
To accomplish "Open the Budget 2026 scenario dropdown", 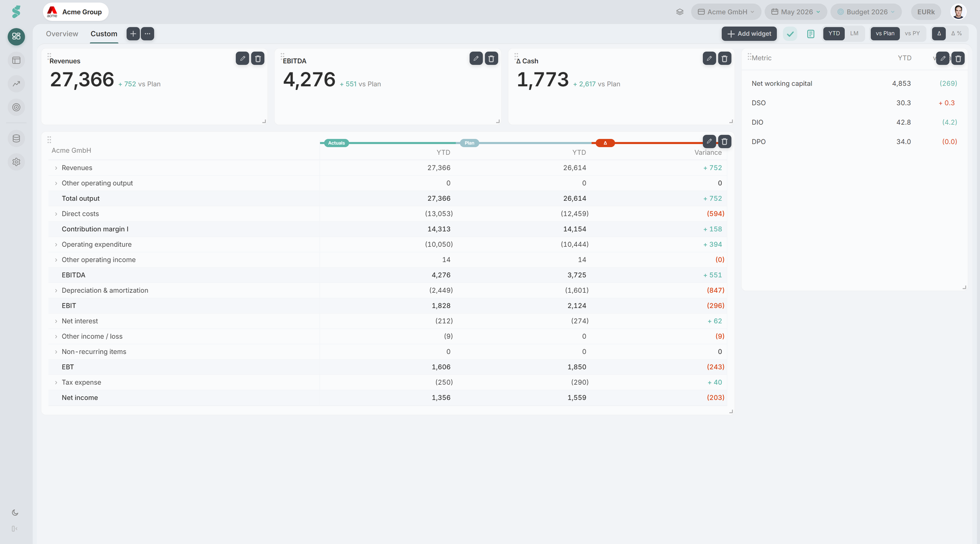I will 866,12.
